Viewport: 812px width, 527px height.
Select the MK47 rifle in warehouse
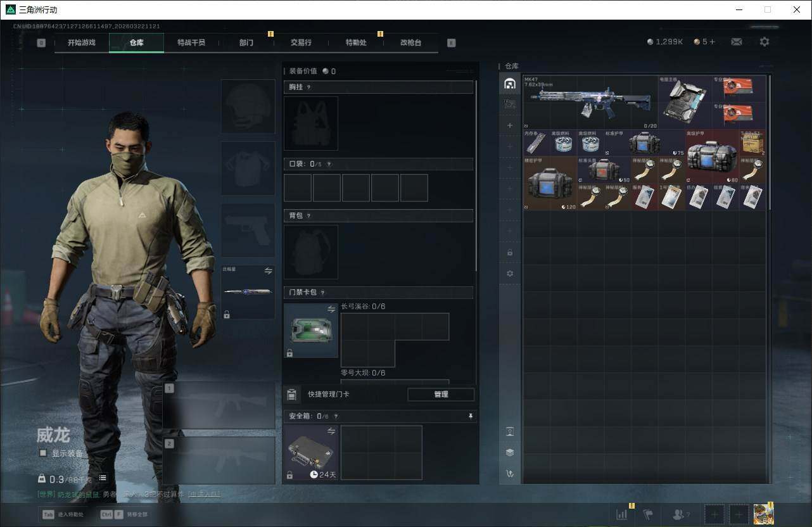pyautogui.click(x=589, y=101)
